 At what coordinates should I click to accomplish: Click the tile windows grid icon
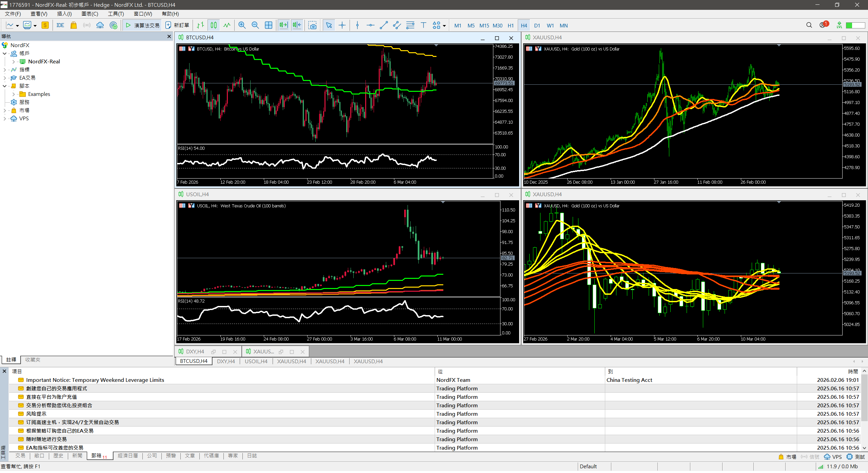coord(268,25)
